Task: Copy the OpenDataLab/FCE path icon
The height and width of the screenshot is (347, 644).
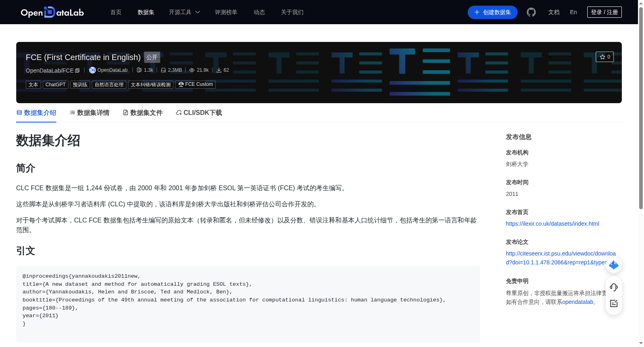Action: pos(77,71)
